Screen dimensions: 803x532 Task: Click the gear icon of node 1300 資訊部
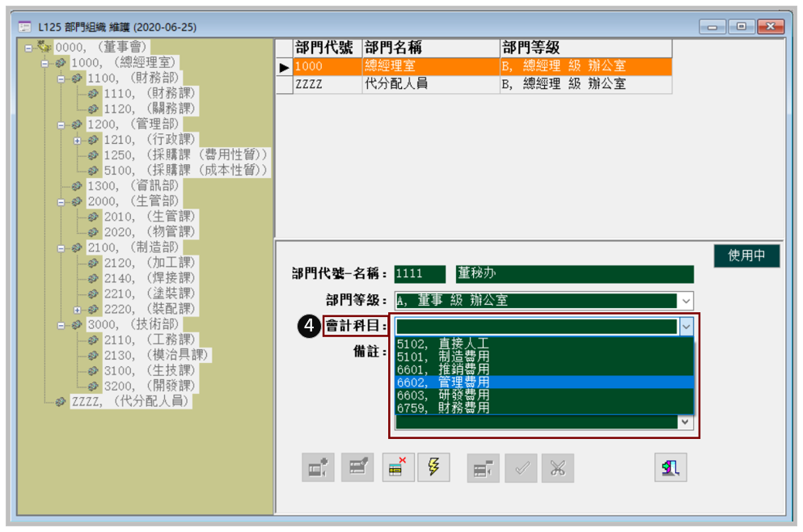78,186
